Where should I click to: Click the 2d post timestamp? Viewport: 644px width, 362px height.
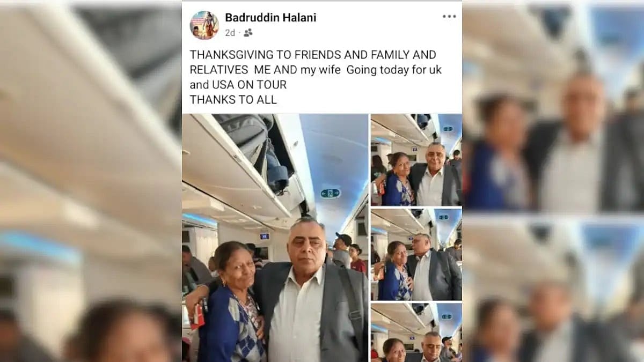coord(230,33)
